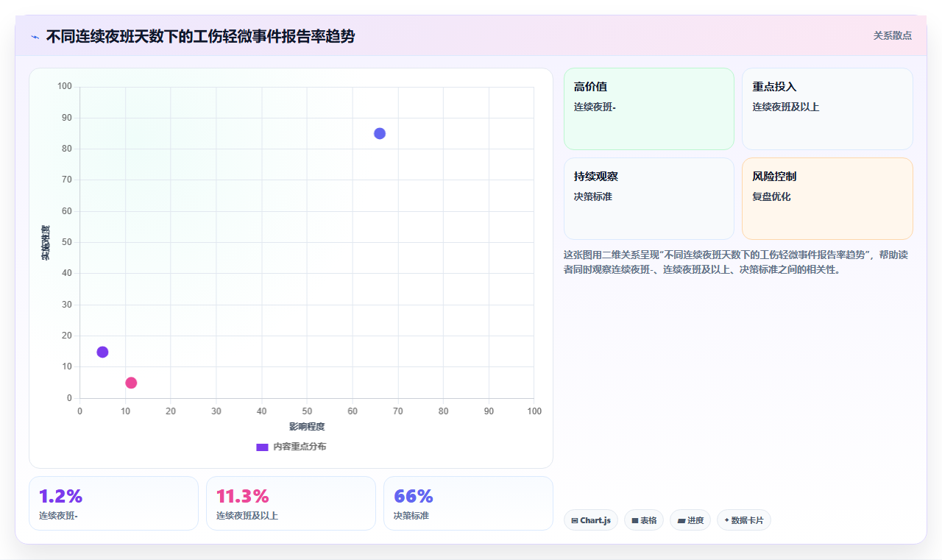Screen dimensions: 942x560
Task: Click 决策标准 text in 持续观察 card
Action: 593,197
